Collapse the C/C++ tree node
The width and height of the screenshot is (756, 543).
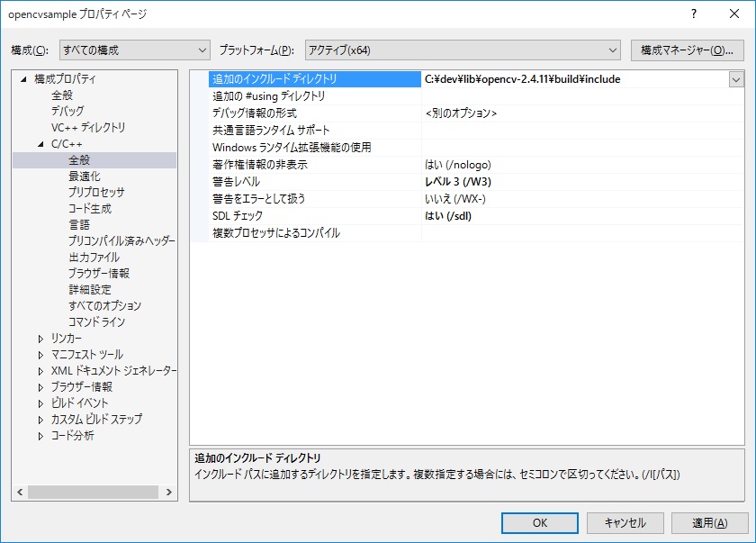pyautogui.click(x=40, y=144)
